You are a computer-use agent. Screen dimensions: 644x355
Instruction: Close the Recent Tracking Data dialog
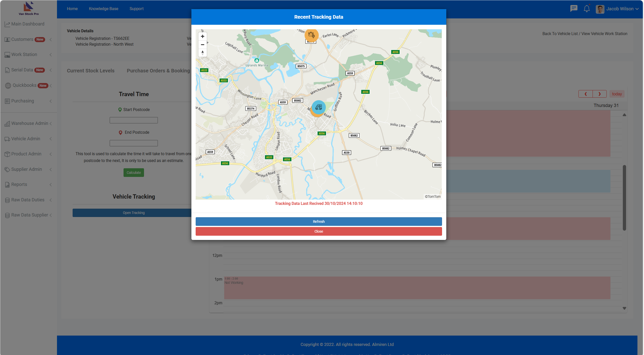point(319,231)
